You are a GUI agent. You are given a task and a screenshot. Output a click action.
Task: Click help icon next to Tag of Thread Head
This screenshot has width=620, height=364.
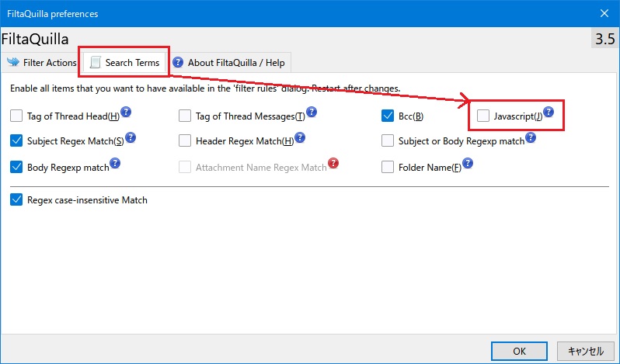(x=127, y=113)
